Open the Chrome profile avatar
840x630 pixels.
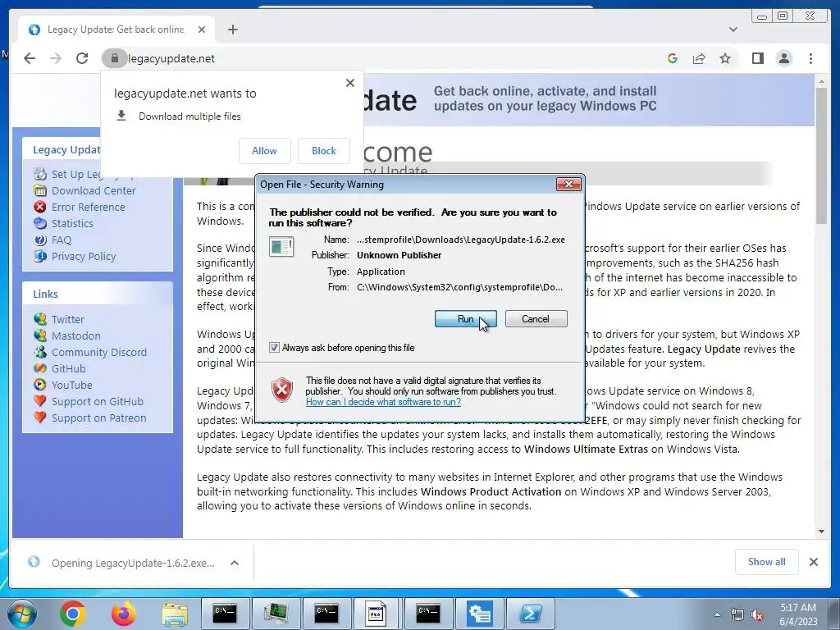click(783, 58)
